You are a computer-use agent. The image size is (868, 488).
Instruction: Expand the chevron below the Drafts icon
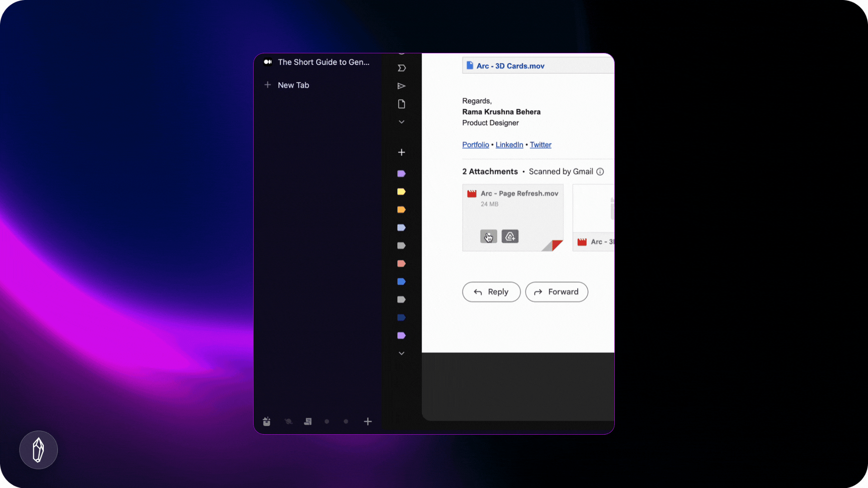coord(401,122)
